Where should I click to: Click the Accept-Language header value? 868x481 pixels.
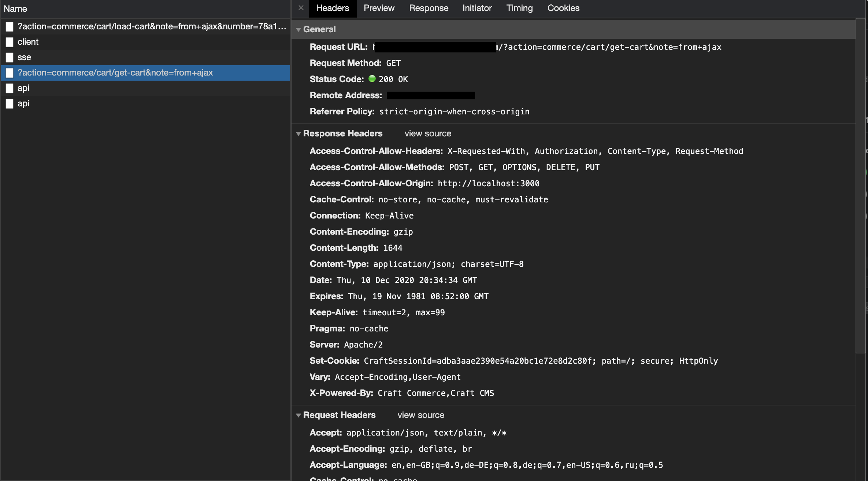[x=527, y=465]
